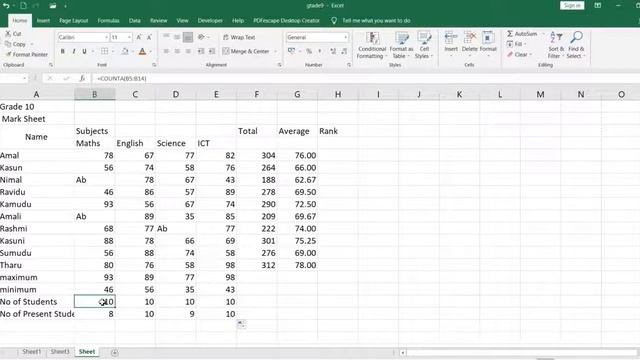
Task: Apply Percent Style format
Action: [309, 51]
